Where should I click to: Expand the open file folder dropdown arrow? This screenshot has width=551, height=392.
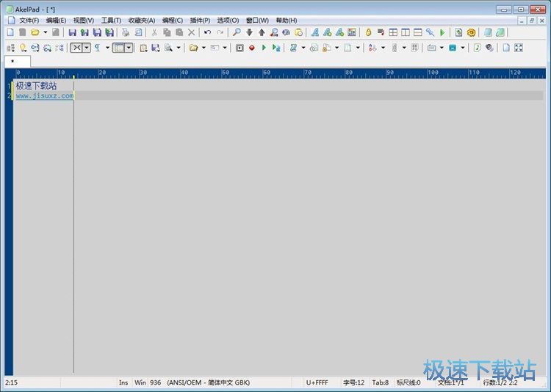tap(46, 32)
